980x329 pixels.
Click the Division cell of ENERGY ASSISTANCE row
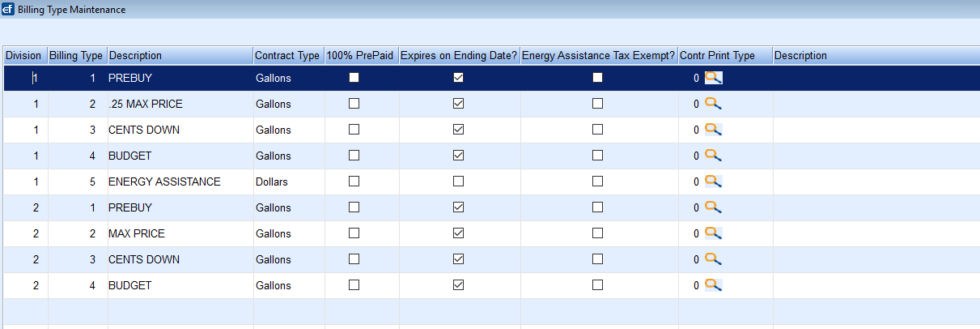(25, 182)
